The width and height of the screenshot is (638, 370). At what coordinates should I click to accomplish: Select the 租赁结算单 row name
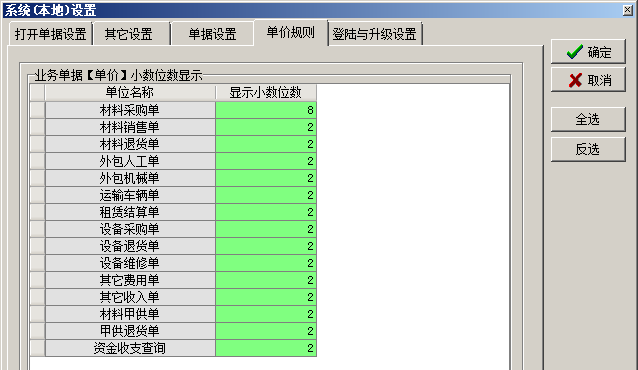(x=130, y=212)
